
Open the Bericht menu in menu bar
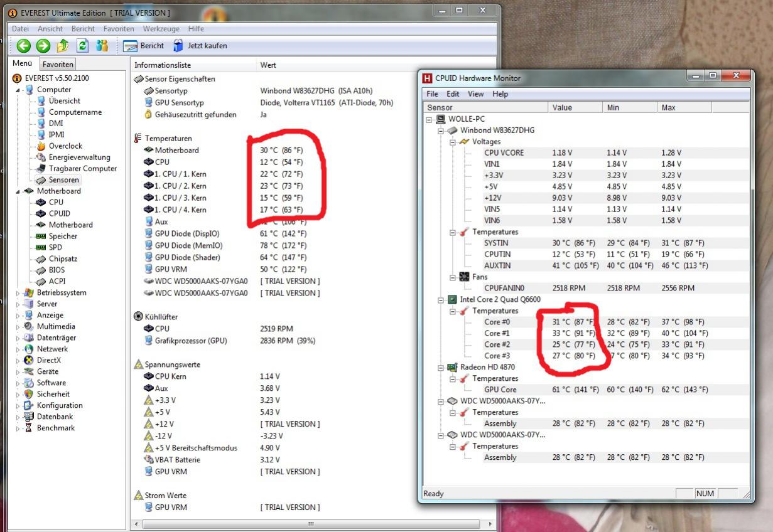pos(84,29)
